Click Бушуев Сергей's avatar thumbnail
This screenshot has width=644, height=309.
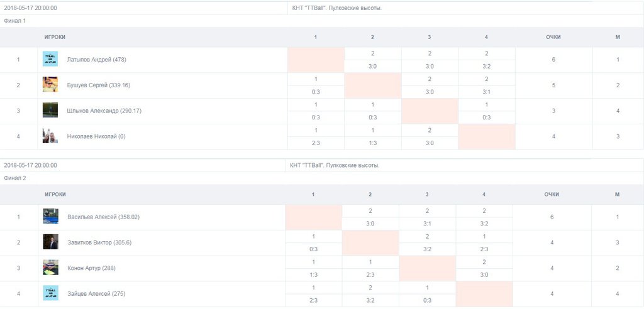50,85
